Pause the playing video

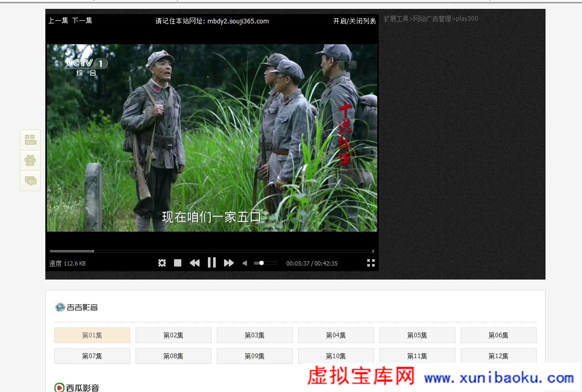click(212, 262)
